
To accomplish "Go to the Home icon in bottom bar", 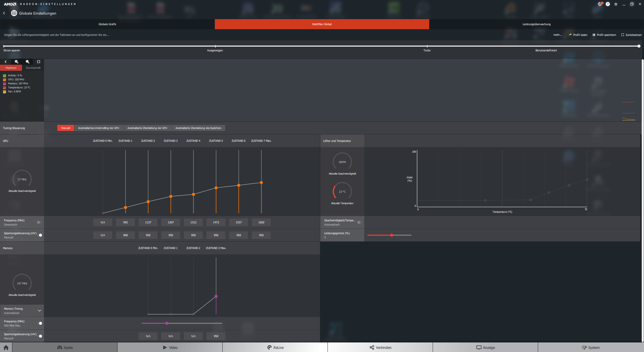I will point(6,347).
